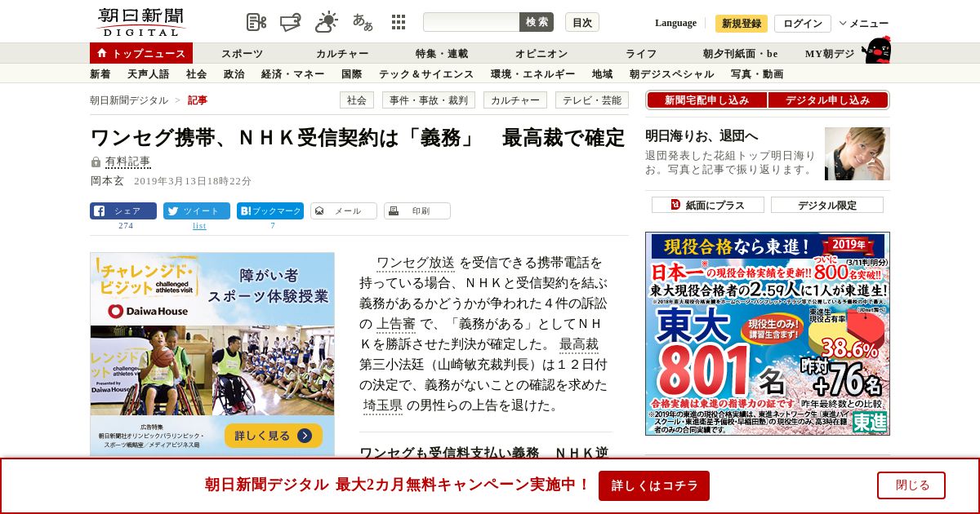Open 経済・マネー in the sub navigation
The height and width of the screenshot is (514, 980).
pos(293,73)
